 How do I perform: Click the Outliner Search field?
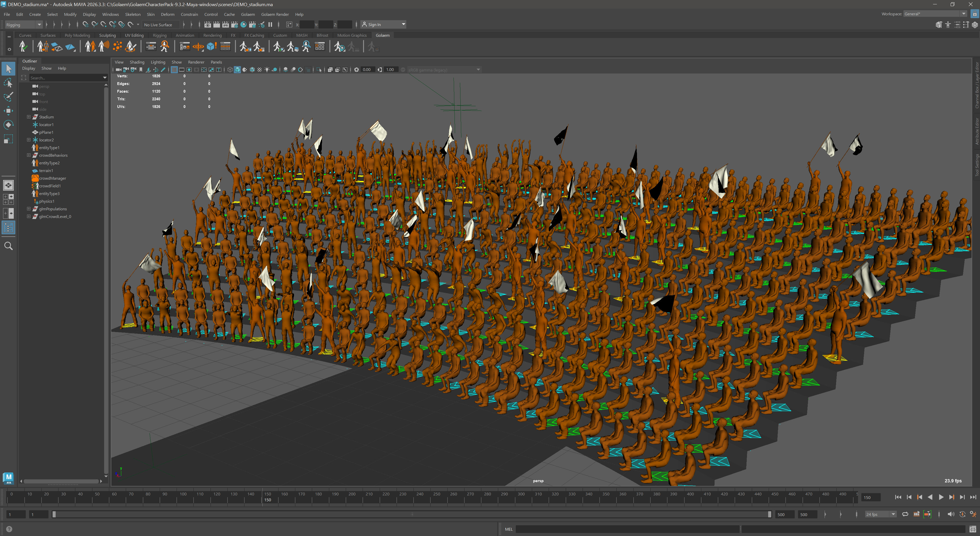tap(68, 78)
